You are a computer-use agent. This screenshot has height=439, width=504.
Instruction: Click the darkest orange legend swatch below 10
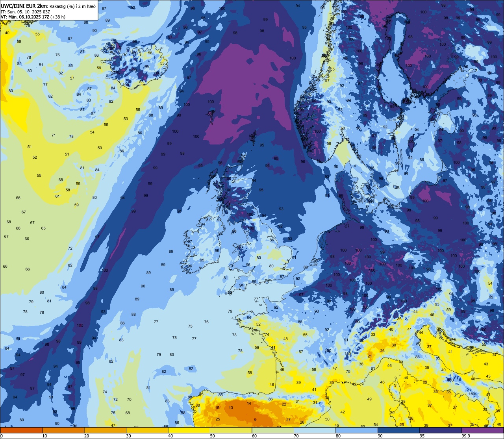[21, 430]
